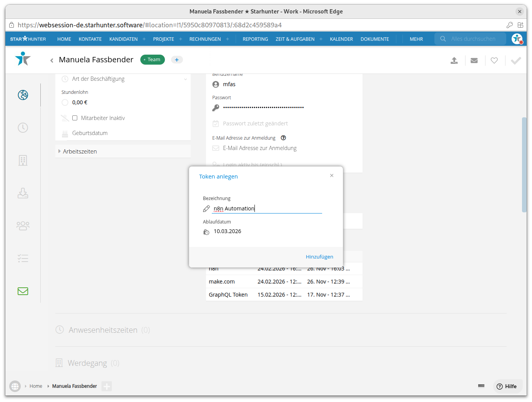
Task: Click the calendar icon beside Ablaufdatum
Action: click(206, 232)
